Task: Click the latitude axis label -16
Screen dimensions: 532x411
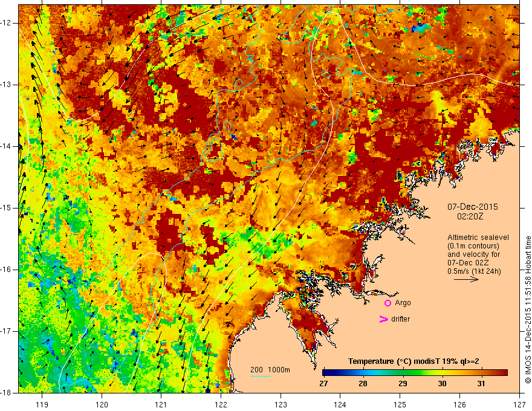Action: tap(7, 270)
